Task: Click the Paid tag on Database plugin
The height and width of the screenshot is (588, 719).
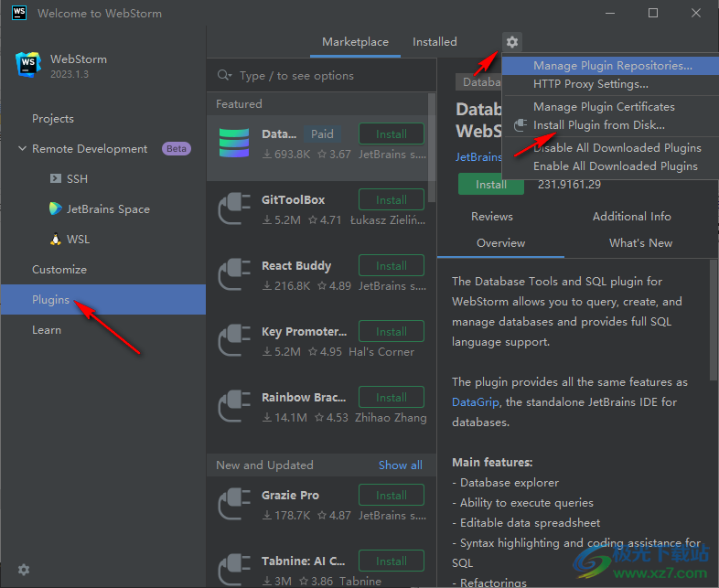Action: point(322,134)
